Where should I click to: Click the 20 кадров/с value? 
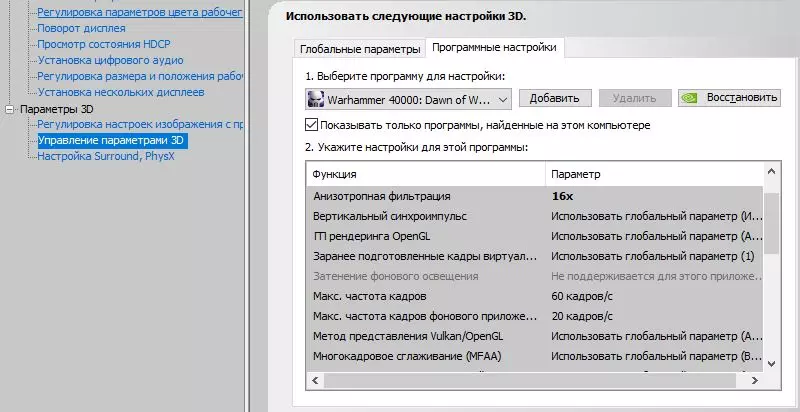(582, 316)
